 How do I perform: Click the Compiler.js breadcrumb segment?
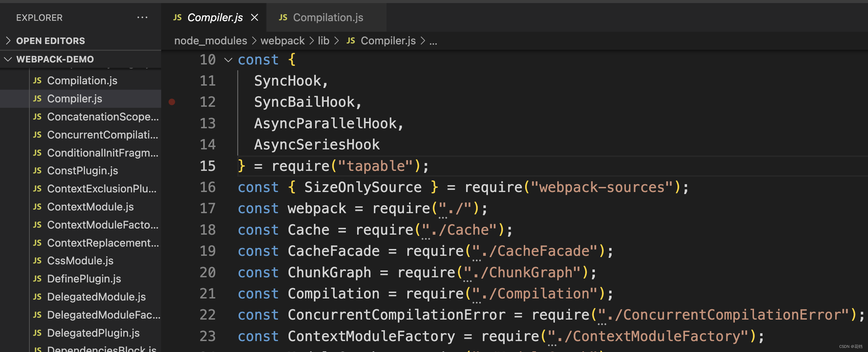(x=388, y=41)
